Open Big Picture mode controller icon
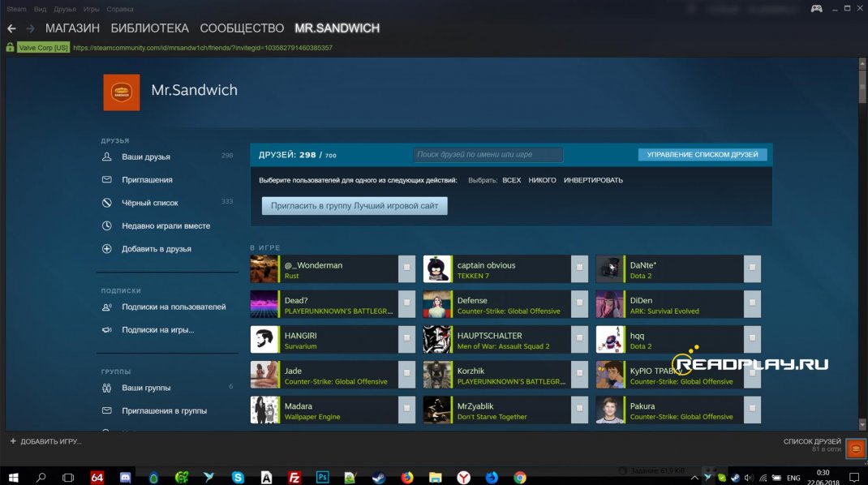The height and width of the screenshot is (485, 868). (817, 8)
